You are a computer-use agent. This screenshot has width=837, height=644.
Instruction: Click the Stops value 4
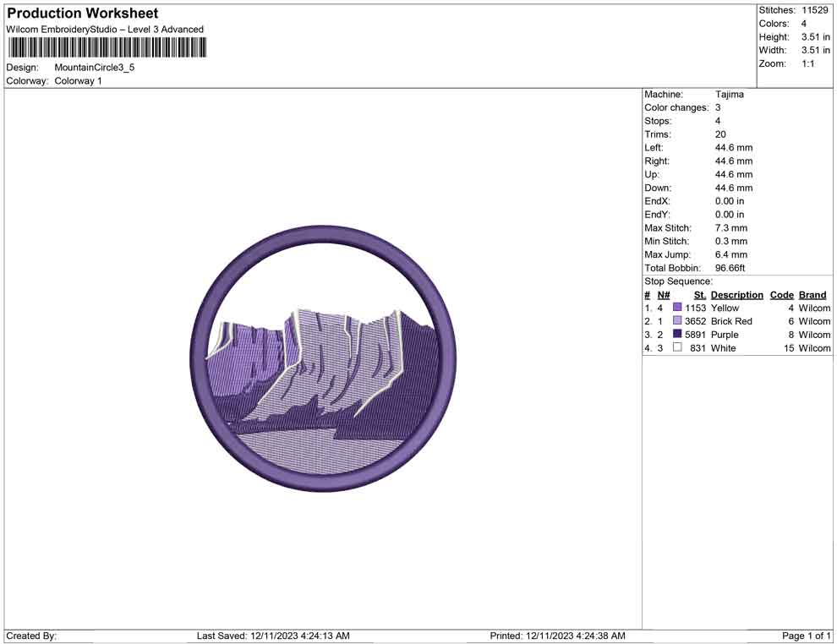point(718,121)
